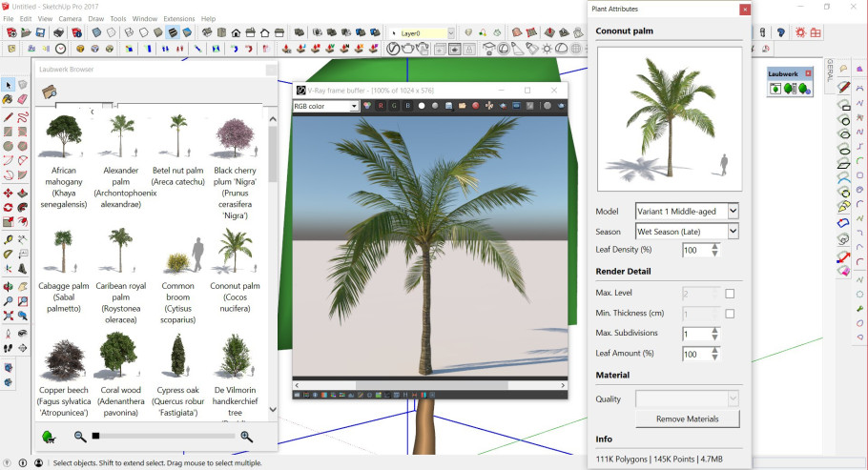Viewport: 868px width, 470px height.
Task: Enable the Max. Level checkbox
Action: (x=730, y=294)
